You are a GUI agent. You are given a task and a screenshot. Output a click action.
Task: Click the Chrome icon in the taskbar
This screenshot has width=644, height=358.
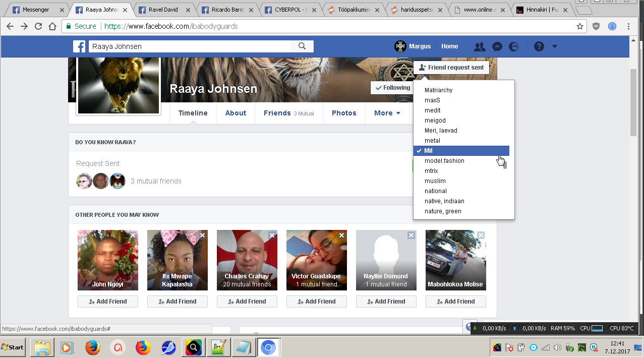coord(268,347)
